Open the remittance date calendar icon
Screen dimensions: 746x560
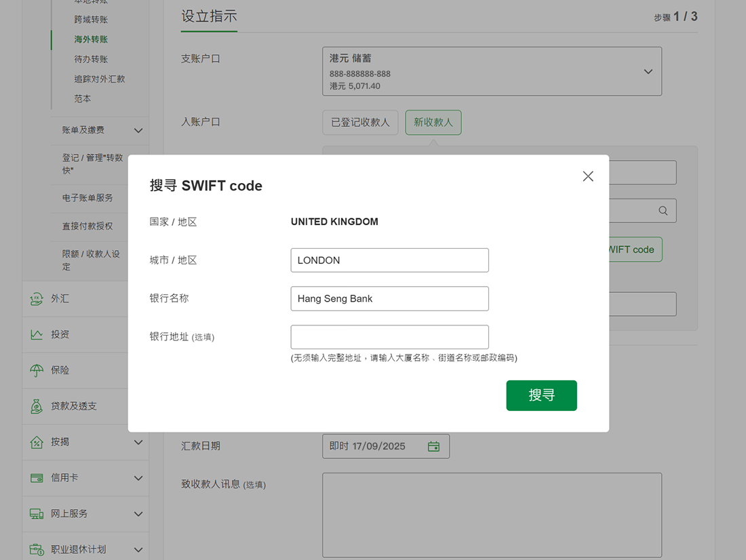coord(434,446)
